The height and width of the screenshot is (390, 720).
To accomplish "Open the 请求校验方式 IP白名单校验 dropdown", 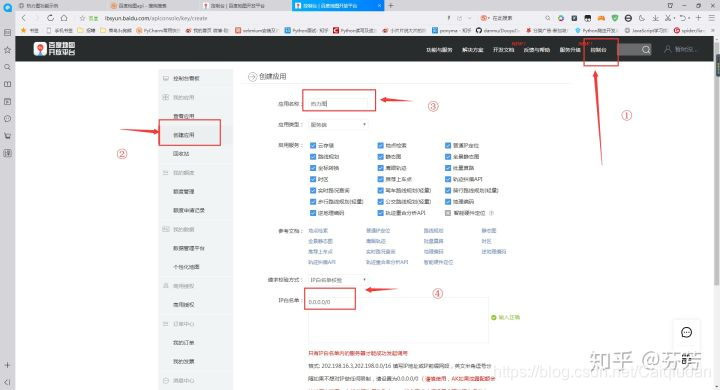I will tap(338, 280).
